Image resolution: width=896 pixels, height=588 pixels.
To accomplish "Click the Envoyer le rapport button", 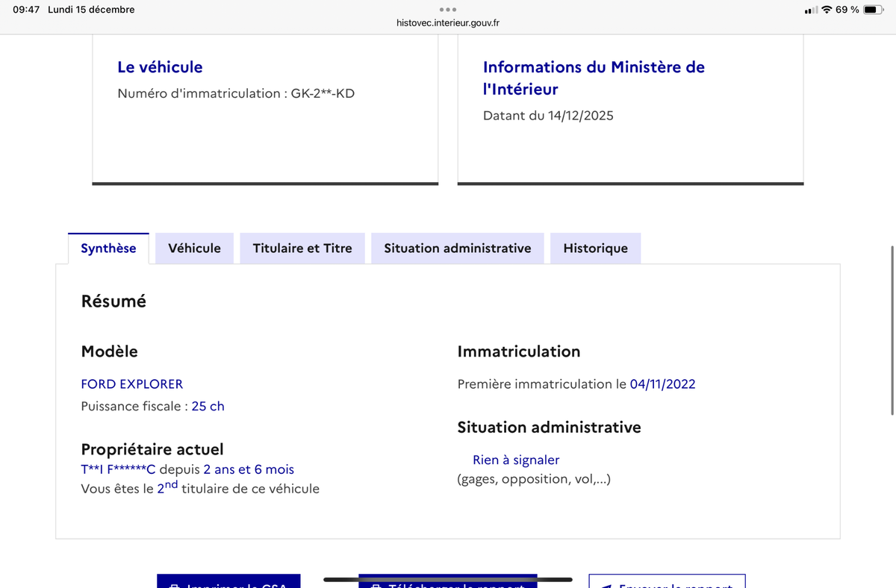I will (x=667, y=582).
